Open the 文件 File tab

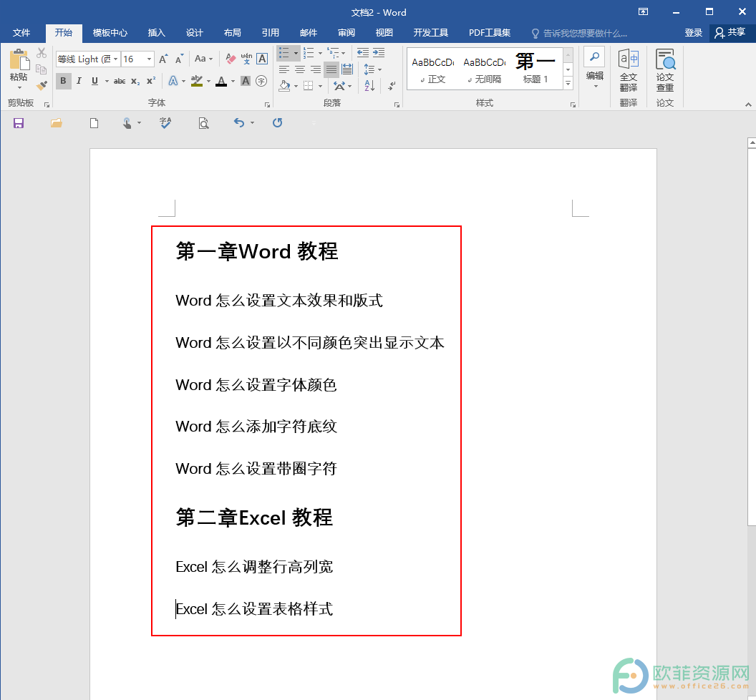[21, 33]
